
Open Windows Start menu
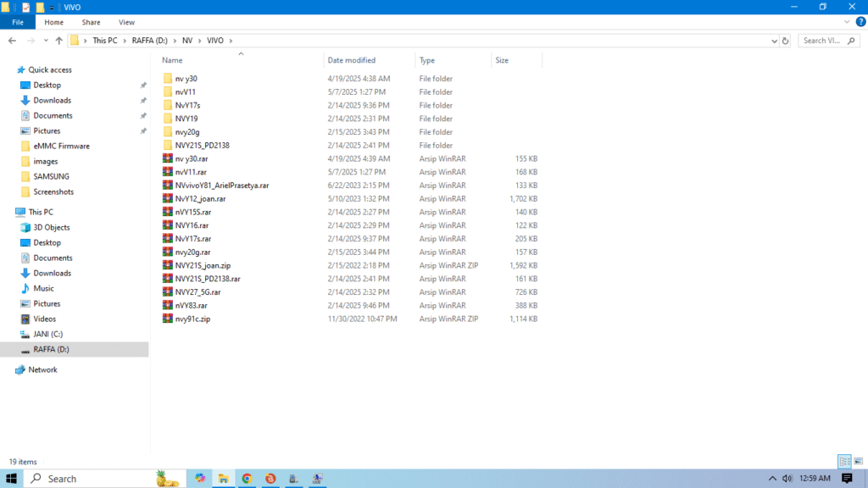click(11, 479)
